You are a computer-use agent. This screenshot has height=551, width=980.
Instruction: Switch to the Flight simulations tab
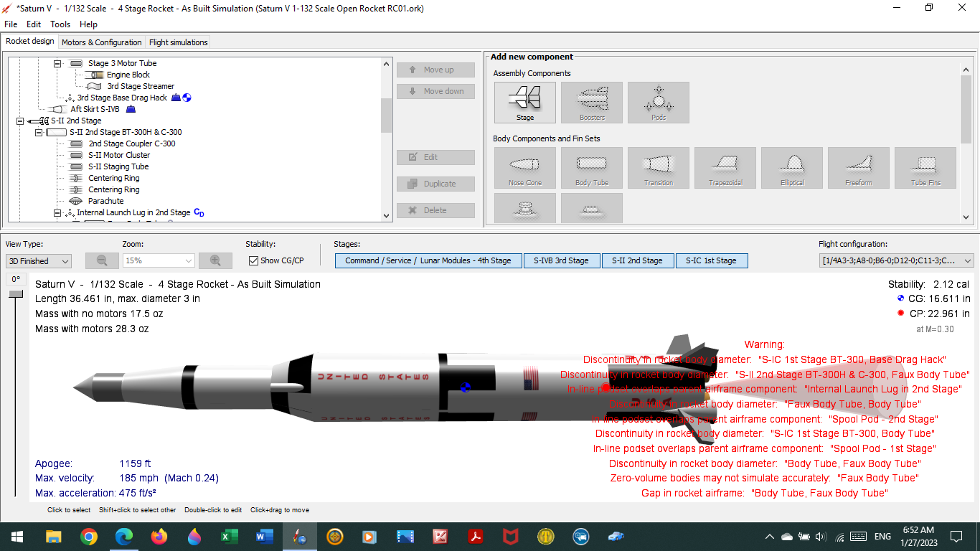click(177, 42)
